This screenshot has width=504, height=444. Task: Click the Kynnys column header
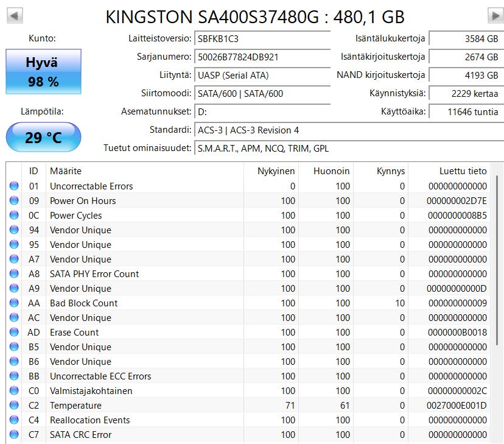click(381, 171)
